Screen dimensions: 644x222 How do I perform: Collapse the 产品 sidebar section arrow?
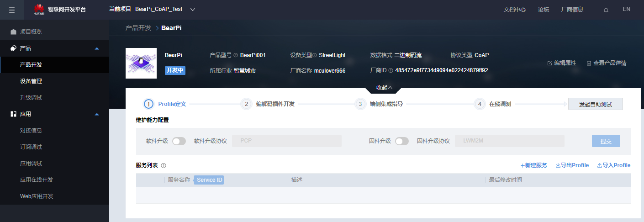coord(96,48)
